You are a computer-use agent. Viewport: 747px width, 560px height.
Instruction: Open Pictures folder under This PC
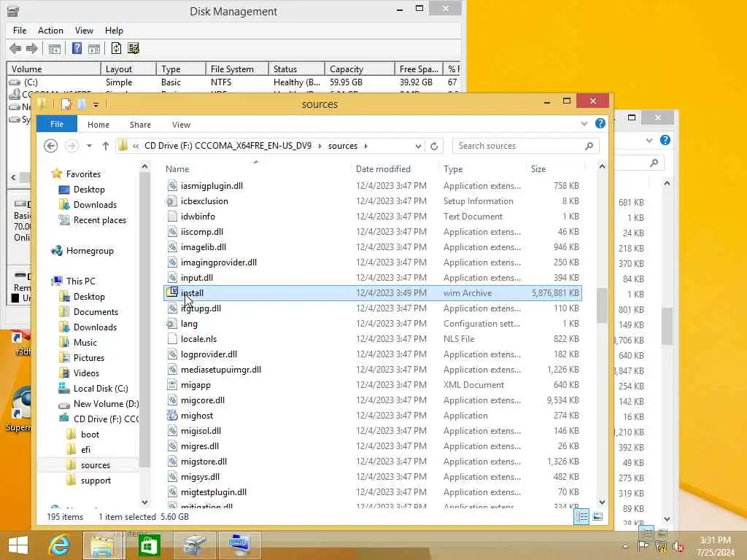[88, 357]
